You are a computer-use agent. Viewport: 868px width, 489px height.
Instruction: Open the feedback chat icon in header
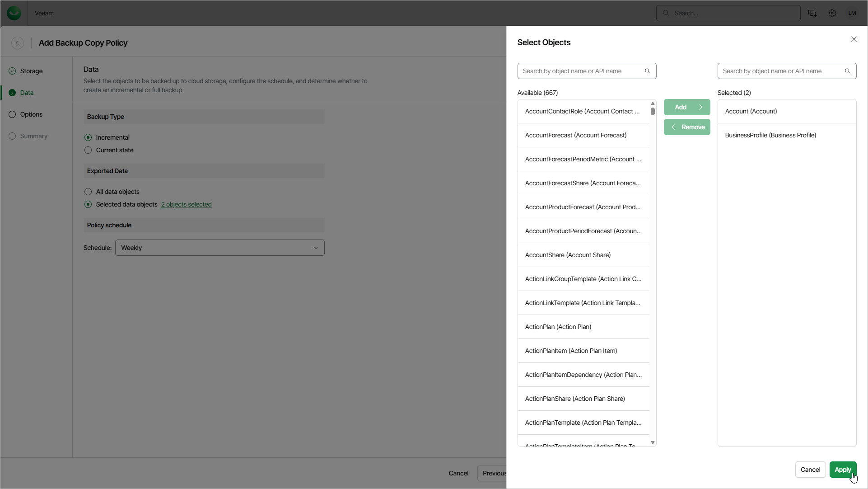(x=812, y=13)
